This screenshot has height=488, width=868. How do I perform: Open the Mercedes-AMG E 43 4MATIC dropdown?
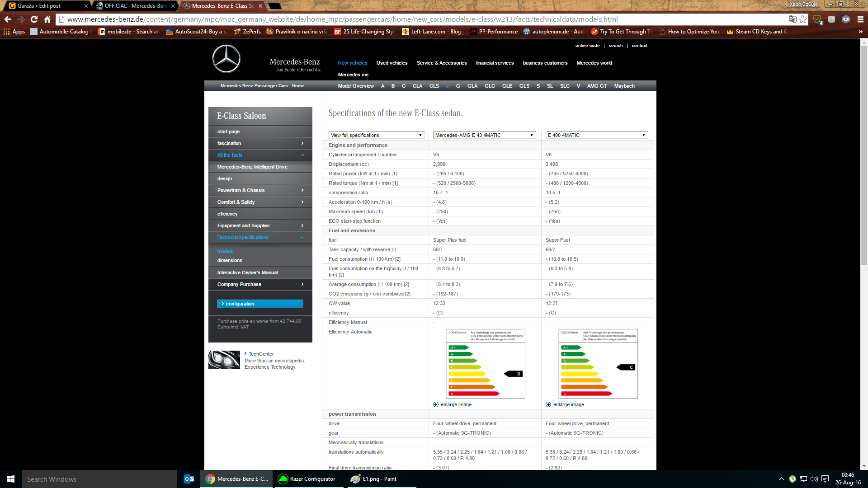[x=485, y=135]
